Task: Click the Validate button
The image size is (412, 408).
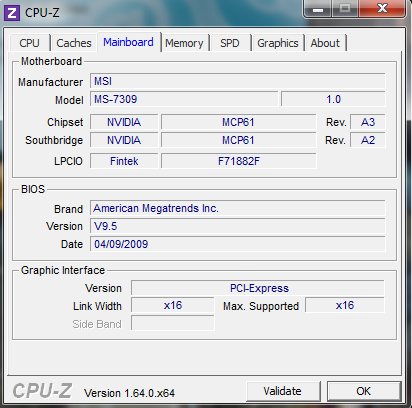Action: (x=283, y=391)
